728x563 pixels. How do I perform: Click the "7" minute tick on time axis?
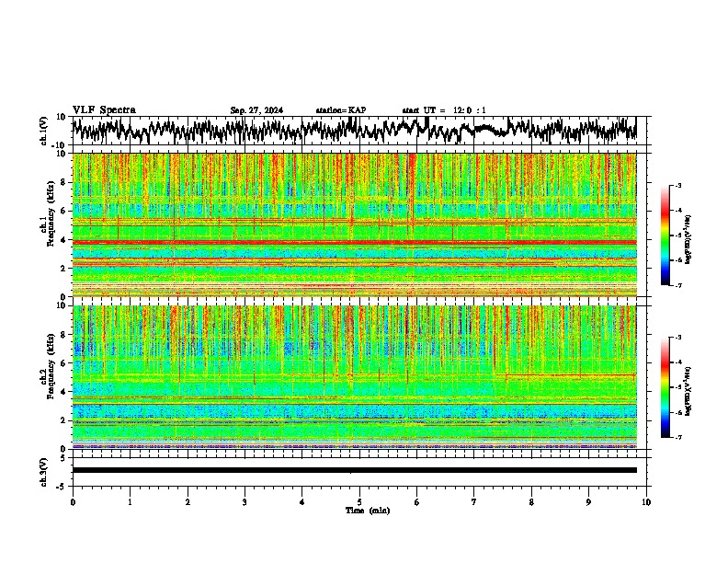(x=474, y=502)
